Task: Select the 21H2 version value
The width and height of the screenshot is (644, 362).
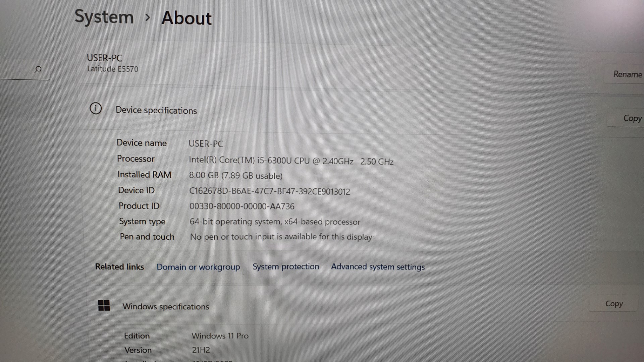Action: [201, 350]
